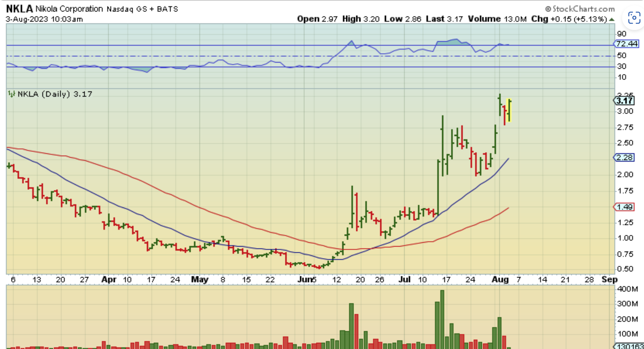Click the green up-triangle after Chg percentage

coord(611,20)
